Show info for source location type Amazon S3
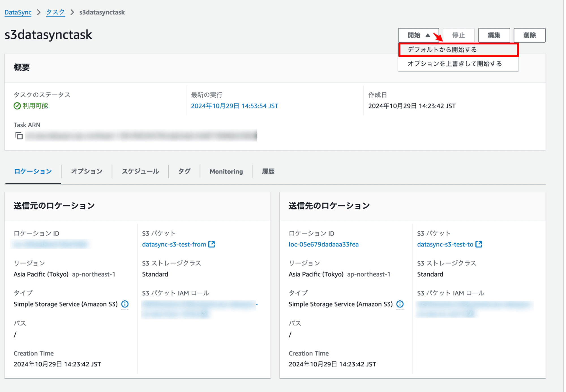 point(125,304)
